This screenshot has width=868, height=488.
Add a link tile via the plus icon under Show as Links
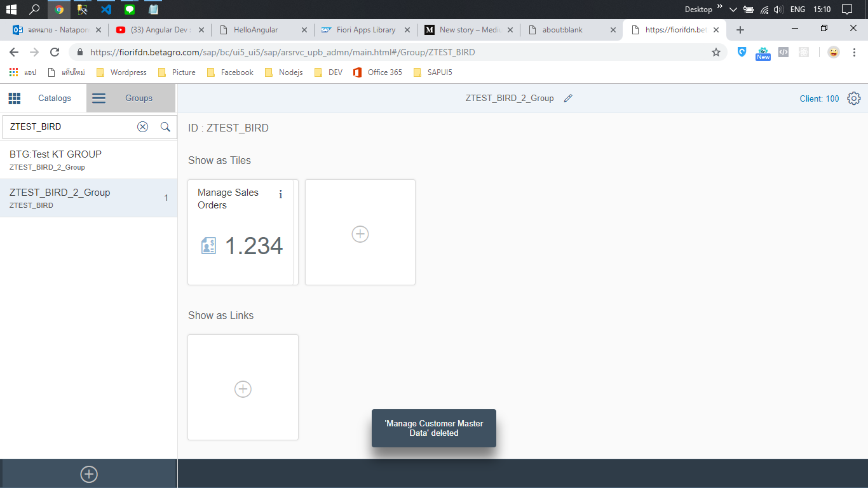[243, 389]
